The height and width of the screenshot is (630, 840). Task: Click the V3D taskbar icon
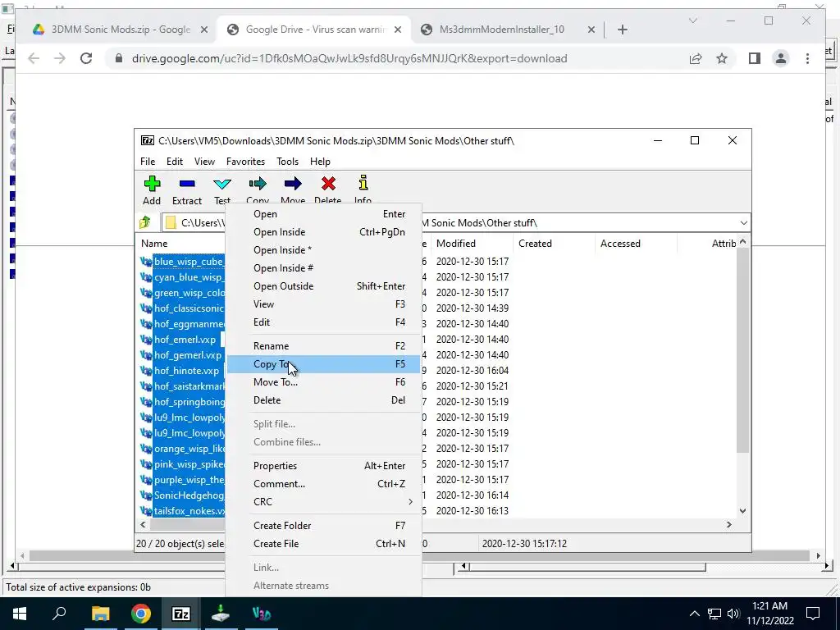pos(262,614)
